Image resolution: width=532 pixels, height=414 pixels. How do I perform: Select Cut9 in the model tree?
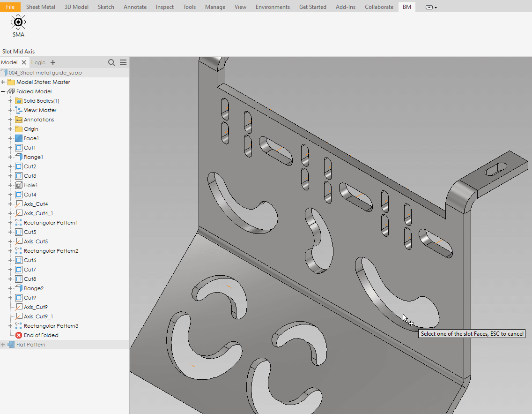[x=30, y=298]
